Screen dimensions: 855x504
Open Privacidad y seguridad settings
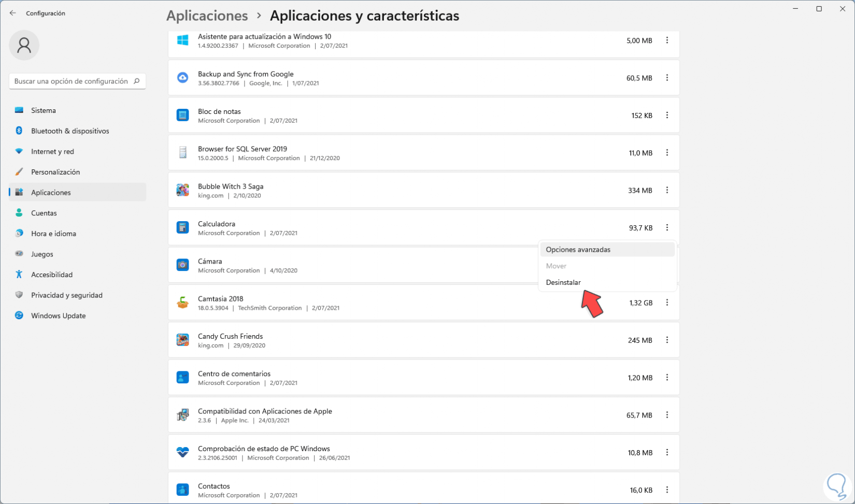(x=78, y=295)
